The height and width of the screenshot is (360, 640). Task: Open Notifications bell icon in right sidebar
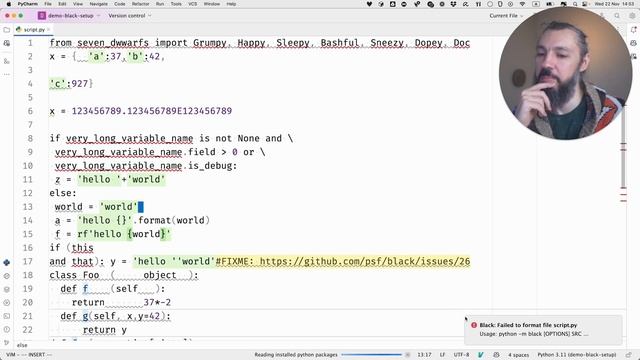tap(633, 29)
